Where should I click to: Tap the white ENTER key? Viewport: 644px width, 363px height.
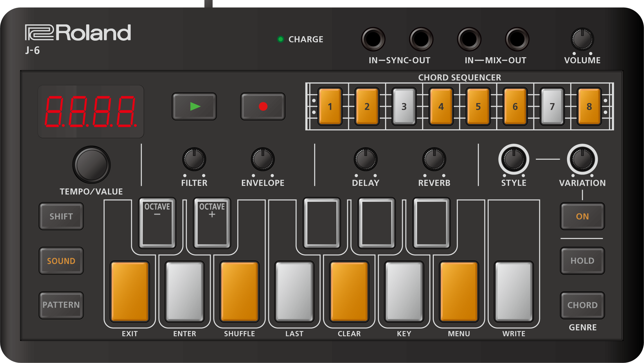tap(185, 292)
